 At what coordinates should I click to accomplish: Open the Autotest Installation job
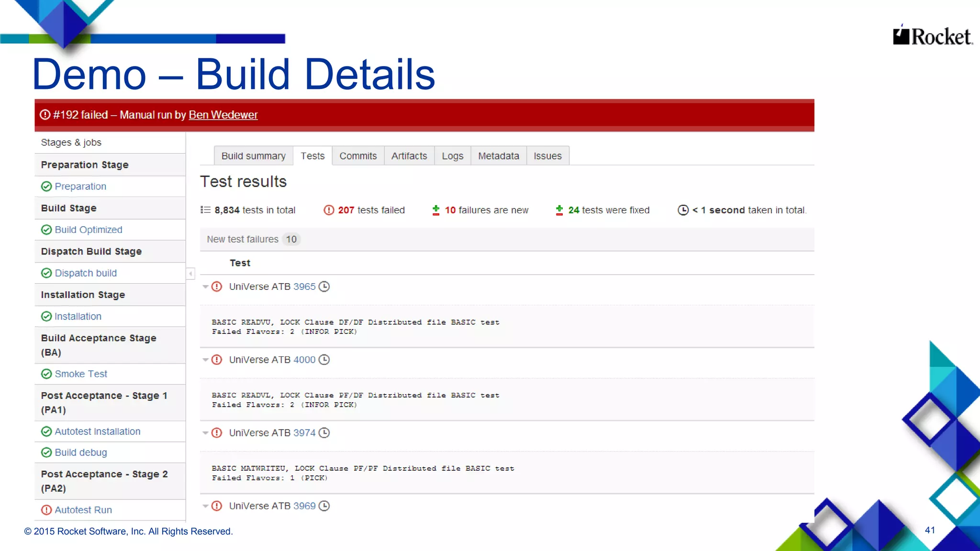point(98,431)
